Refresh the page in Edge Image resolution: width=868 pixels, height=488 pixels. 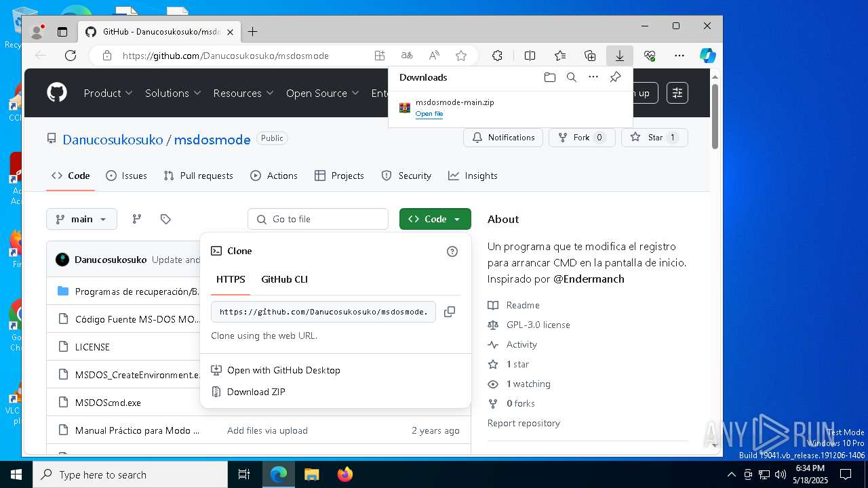71,56
